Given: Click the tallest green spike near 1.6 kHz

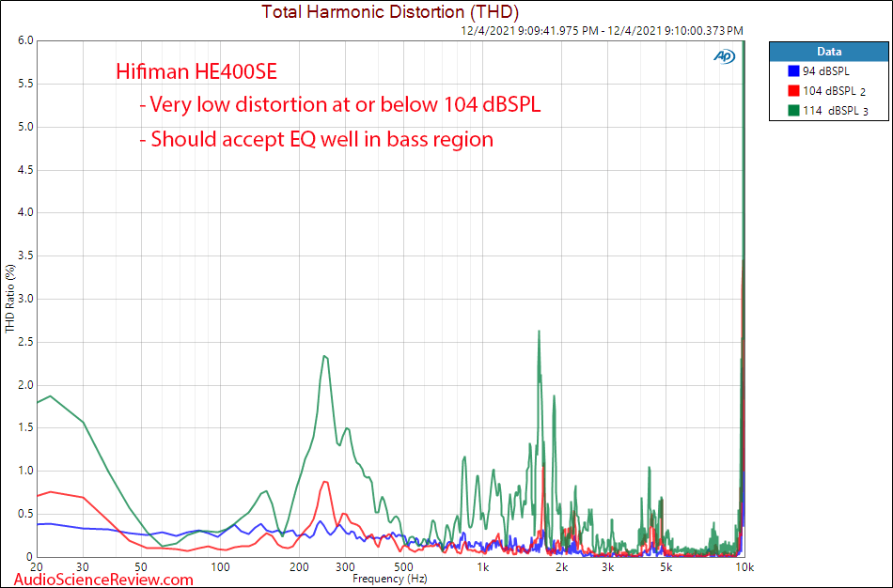Looking at the screenshot, I should click(539, 332).
